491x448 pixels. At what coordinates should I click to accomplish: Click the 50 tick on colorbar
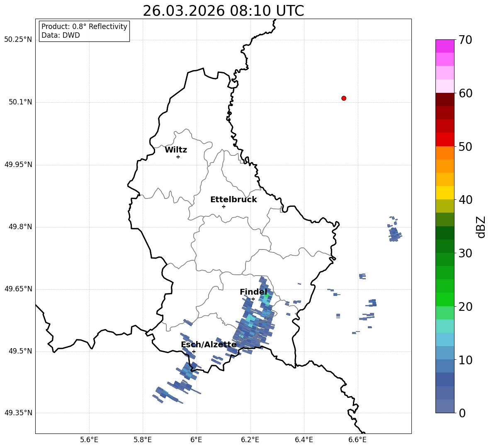(x=465, y=146)
